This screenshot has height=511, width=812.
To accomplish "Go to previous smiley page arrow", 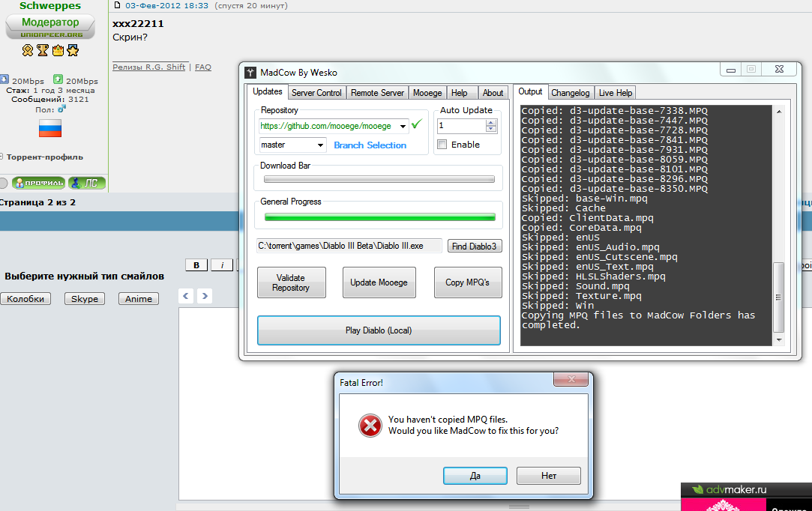I will [x=186, y=296].
